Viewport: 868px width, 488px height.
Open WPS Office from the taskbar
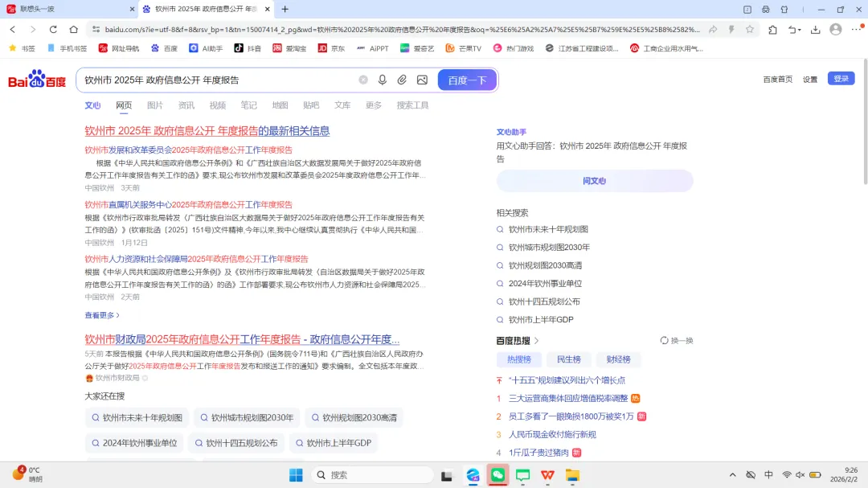pos(547,475)
